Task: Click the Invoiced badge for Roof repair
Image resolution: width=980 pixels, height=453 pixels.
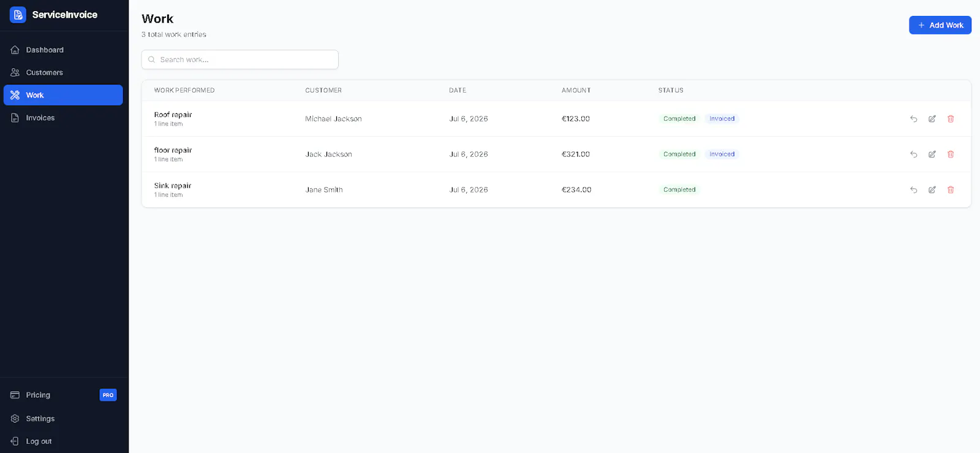Action: click(722, 119)
